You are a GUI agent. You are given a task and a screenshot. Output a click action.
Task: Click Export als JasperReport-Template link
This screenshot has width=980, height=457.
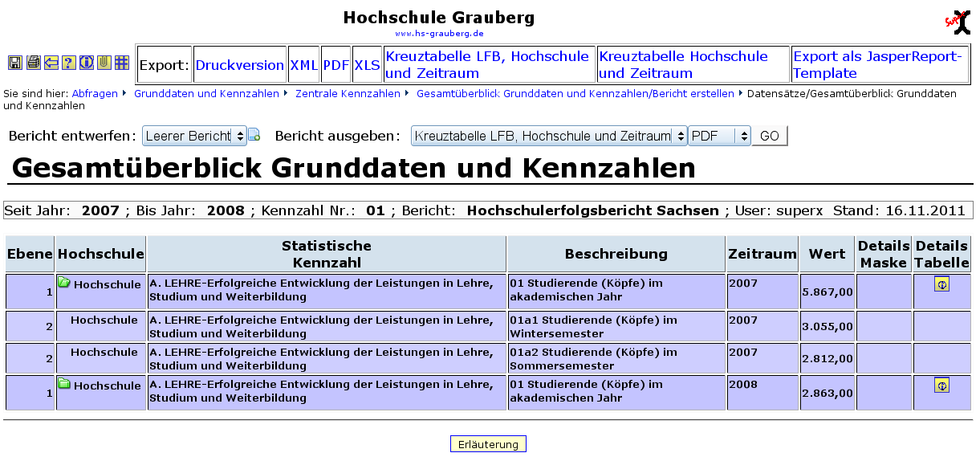[x=876, y=65]
